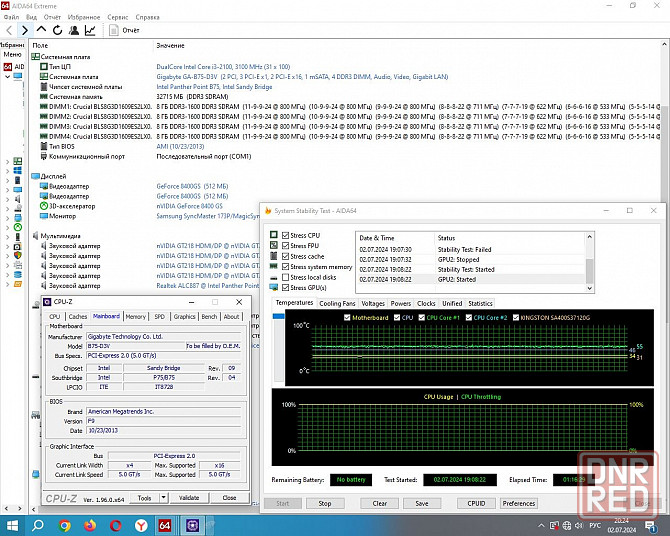Open the Tools dropdown arrow in CPU-Z
This screenshot has height=536, width=670.
[162, 497]
